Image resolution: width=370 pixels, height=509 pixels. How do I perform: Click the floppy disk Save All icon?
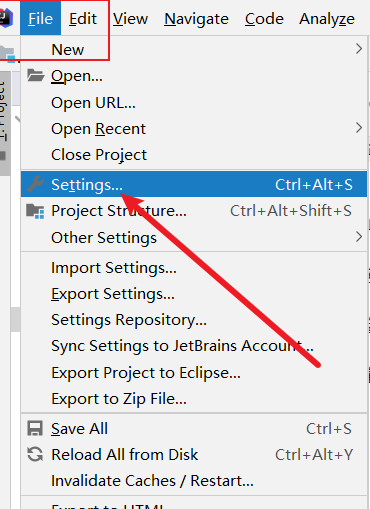coord(35,429)
